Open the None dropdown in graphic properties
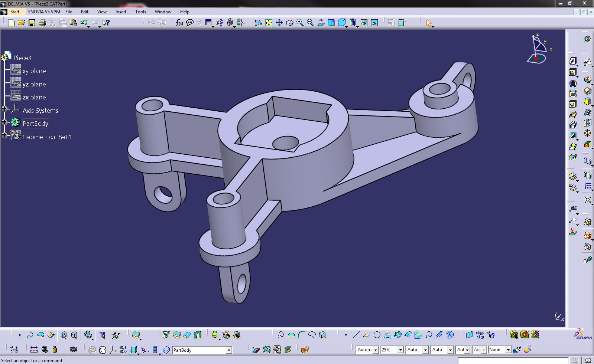 pyautogui.click(x=508, y=350)
